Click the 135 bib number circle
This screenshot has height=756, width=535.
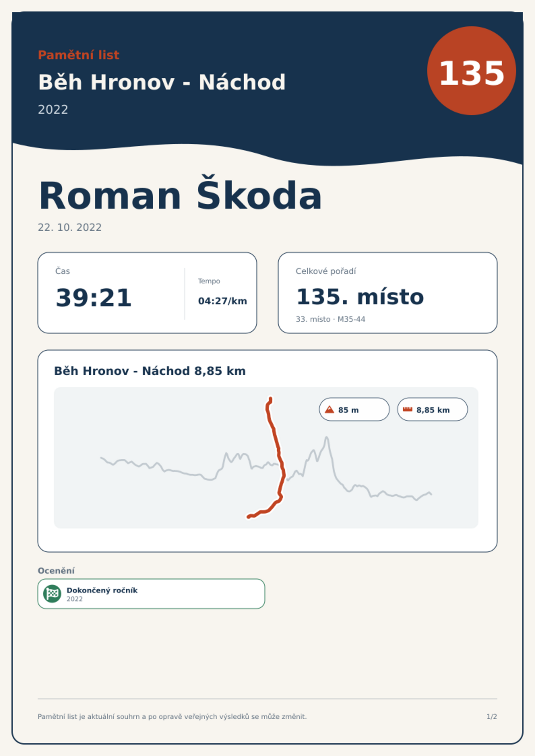pos(471,71)
